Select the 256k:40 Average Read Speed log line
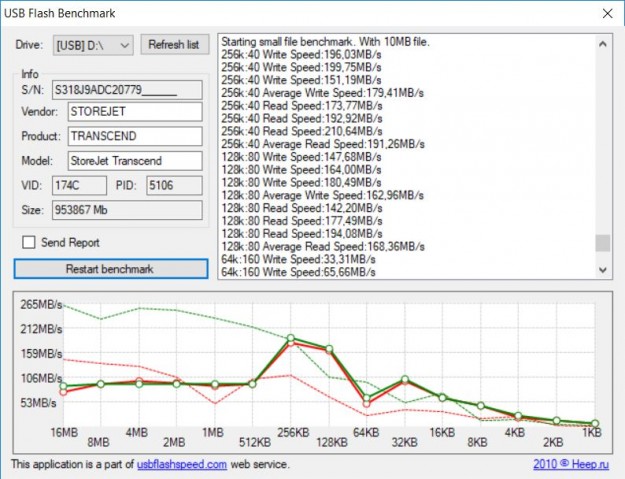This screenshot has height=479, width=625. click(315, 142)
